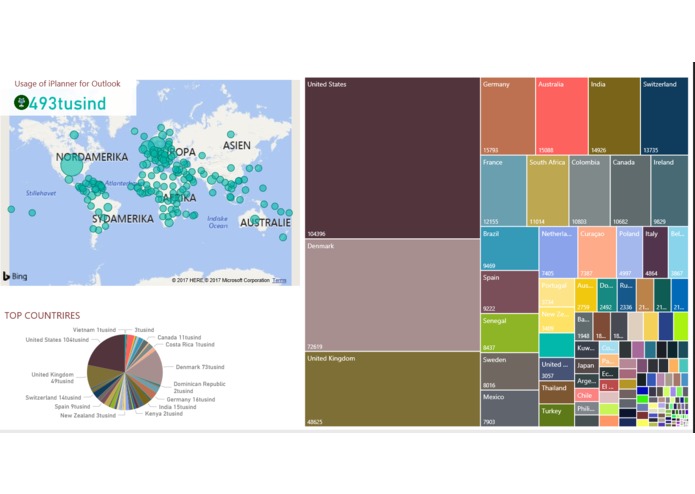Select the South Africa treemap tile
Viewport: 695px width, 494px height.
[548, 191]
